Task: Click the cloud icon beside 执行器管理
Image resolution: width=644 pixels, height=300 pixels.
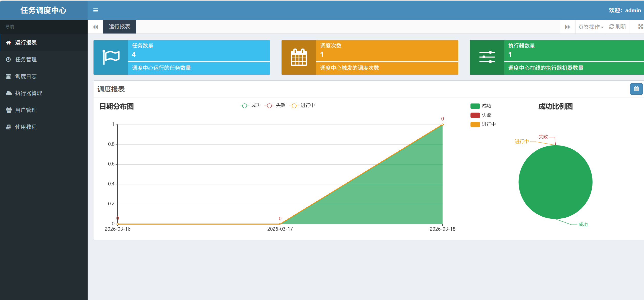Action: [9, 93]
